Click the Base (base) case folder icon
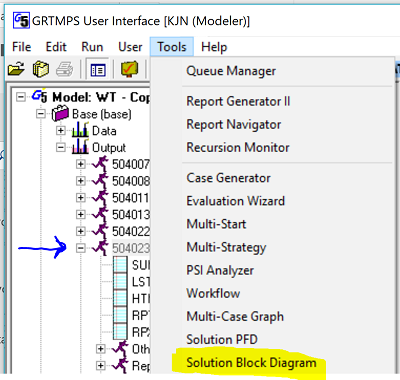Image resolution: width=400 pixels, height=380 pixels. tap(60, 114)
